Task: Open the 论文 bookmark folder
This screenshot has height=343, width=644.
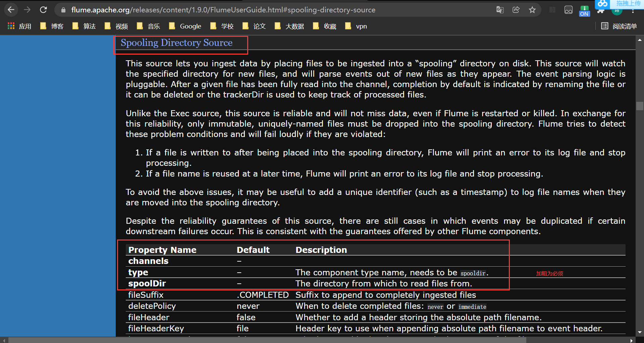Action: [x=254, y=26]
